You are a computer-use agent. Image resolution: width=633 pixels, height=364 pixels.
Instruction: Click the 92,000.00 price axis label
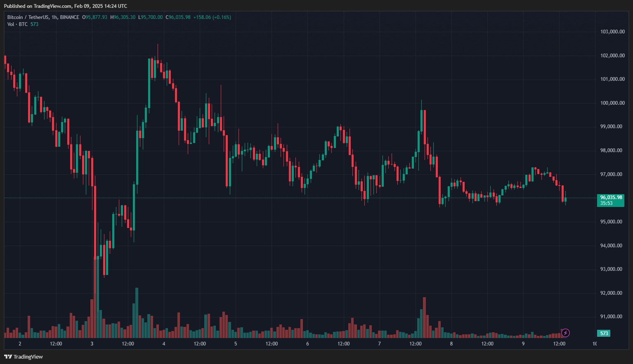pyautogui.click(x=611, y=293)
